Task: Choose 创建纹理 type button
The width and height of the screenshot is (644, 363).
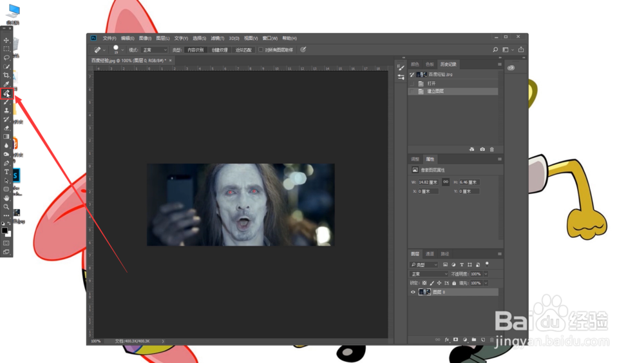Action: (220, 50)
